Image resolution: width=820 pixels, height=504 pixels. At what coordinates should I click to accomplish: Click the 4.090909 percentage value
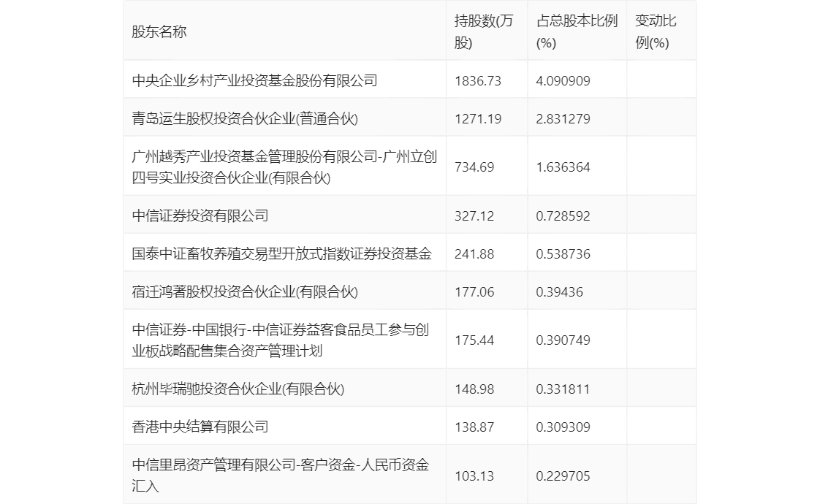pyautogui.click(x=563, y=81)
